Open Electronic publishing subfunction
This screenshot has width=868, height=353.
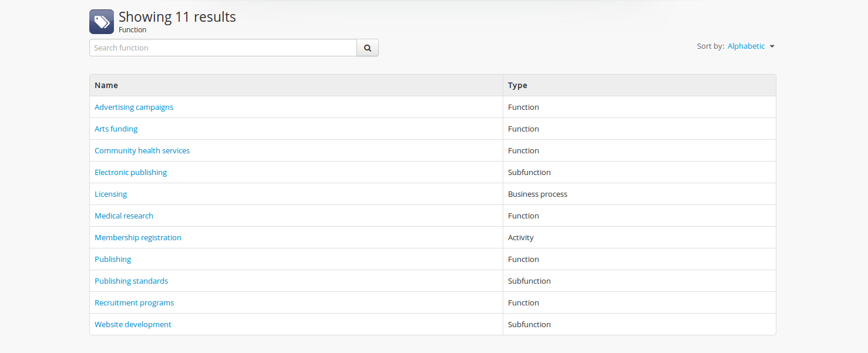point(131,173)
